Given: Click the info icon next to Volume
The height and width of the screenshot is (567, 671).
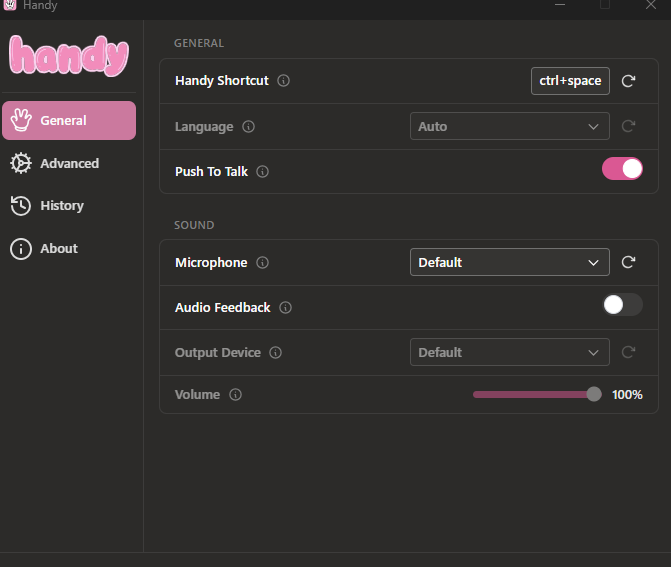Looking at the screenshot, I should tap(235, 395).
